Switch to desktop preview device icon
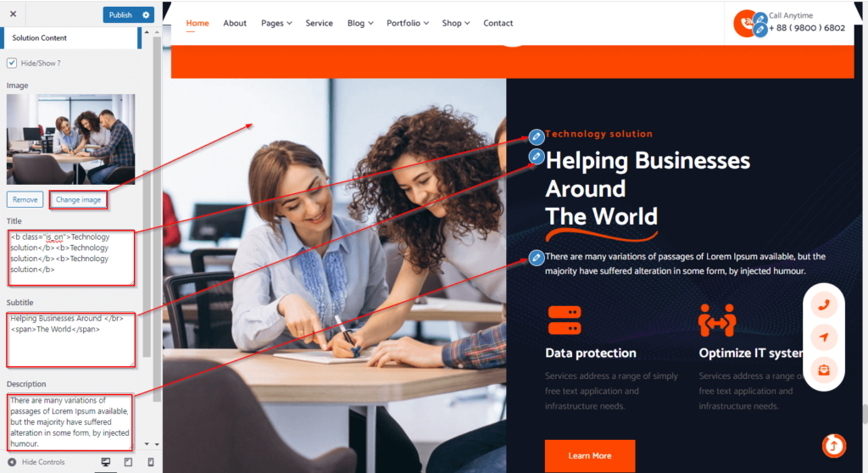Image resolution: width=868 pixels, height=473 pixels. pyautogui.click(x=106, y=462)
